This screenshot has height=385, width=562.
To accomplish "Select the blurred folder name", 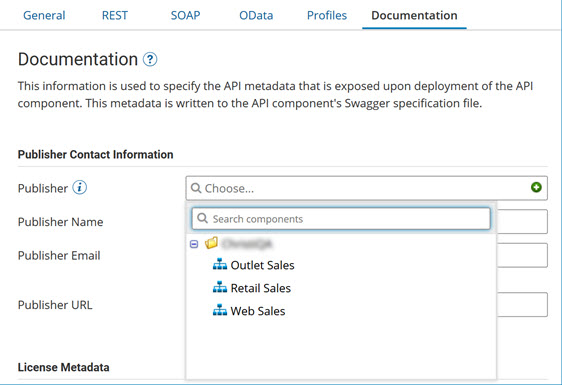I will pos(247,244).
